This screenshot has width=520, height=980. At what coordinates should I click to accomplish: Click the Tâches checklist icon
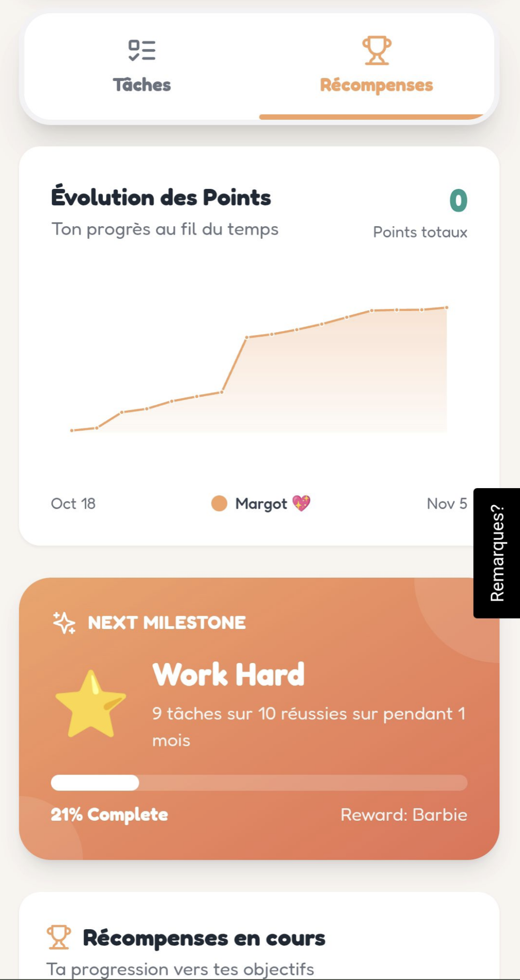tap(142, 50)
